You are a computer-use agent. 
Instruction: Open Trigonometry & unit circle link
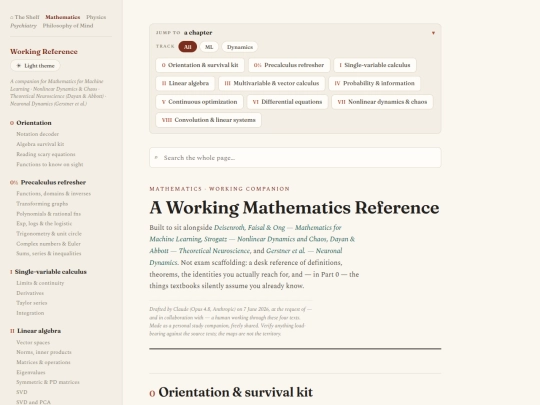point(49,233)
